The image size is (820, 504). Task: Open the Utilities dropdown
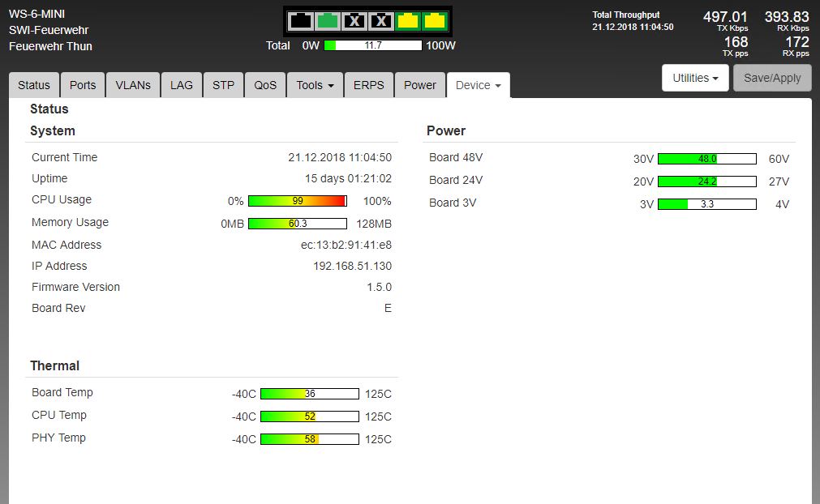pyautogui.click(x=695, y=78)
